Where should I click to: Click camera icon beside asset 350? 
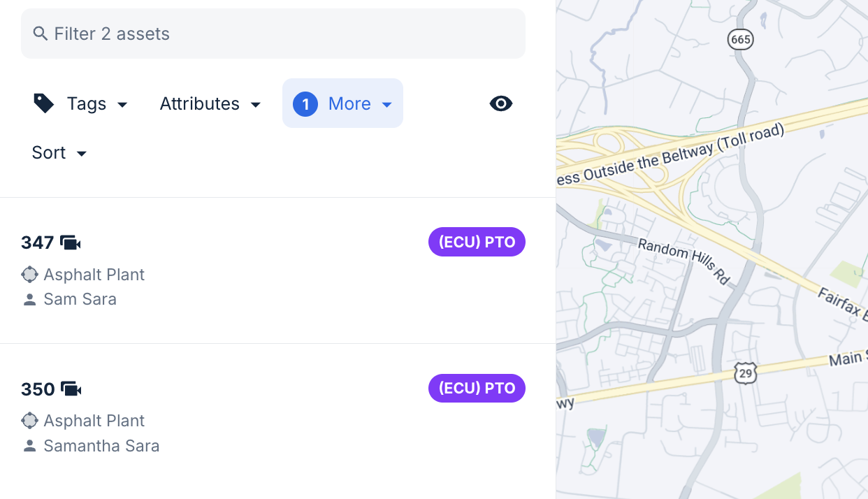[x=71, y=389]
